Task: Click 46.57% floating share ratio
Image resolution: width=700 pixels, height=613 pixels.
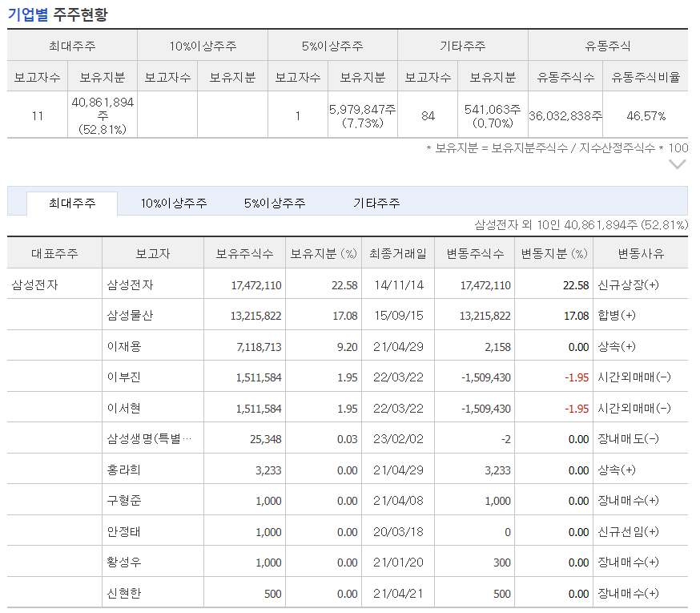Action: tap(646, 116)
